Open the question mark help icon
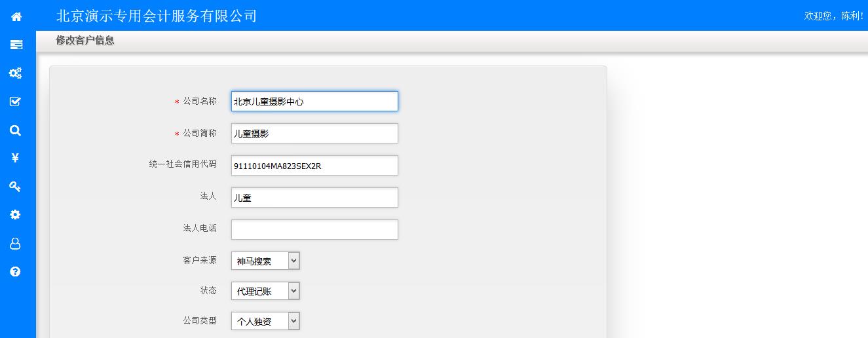868x338 pixels. pos(16,272)
